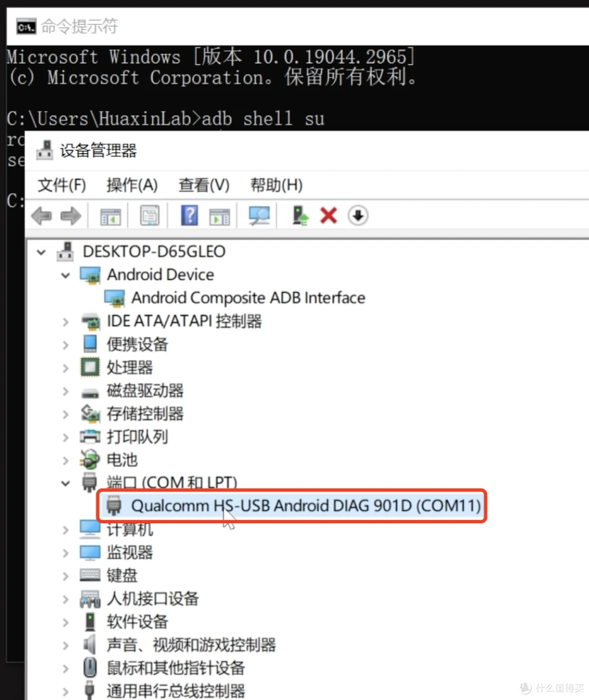Open the 文件(F) menu
The height and width of the screenshot is (700, 589).
coord(62,185)
